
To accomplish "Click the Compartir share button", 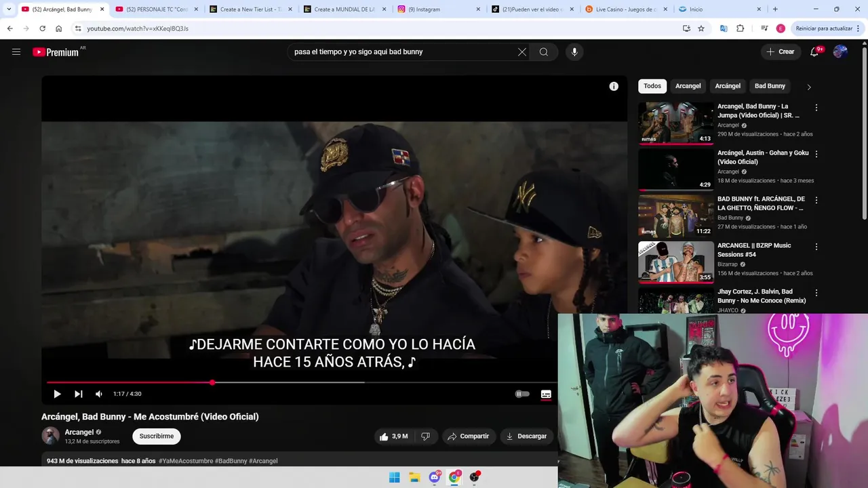I will [468, 436].
